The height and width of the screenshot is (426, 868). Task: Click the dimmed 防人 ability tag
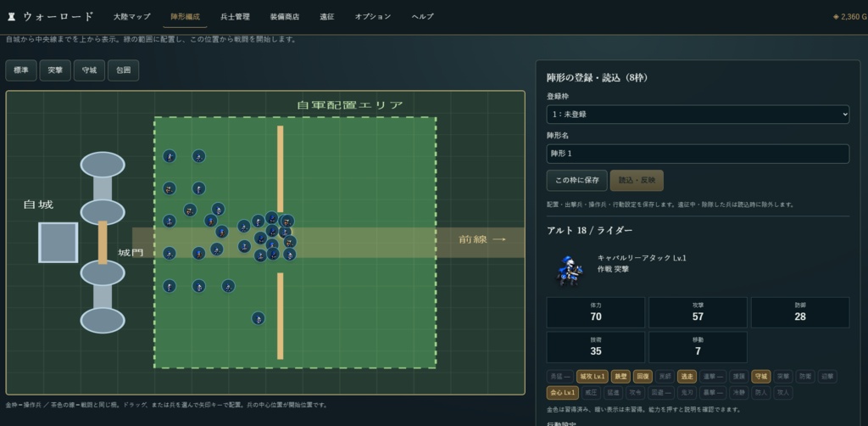[x=760, y=393]
